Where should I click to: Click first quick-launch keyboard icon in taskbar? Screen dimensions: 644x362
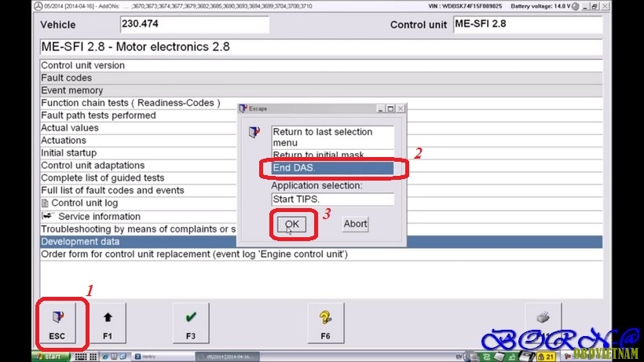pos(81,357)
